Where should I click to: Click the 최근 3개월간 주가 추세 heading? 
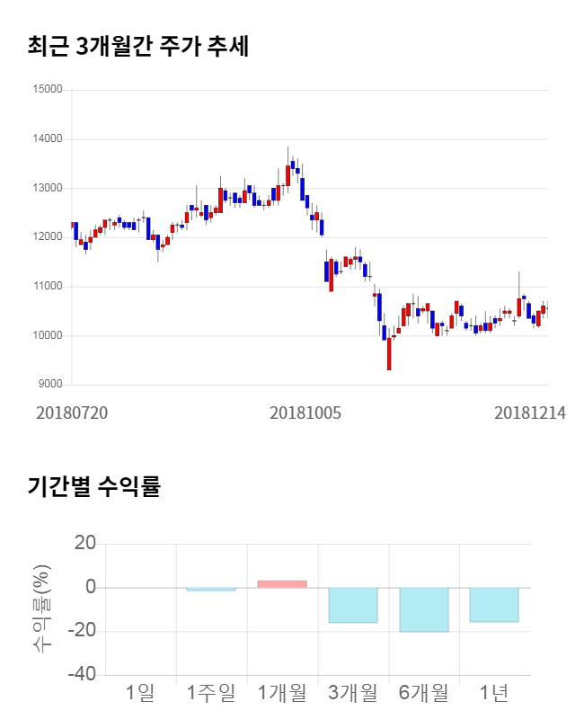[x=137, y=46]
